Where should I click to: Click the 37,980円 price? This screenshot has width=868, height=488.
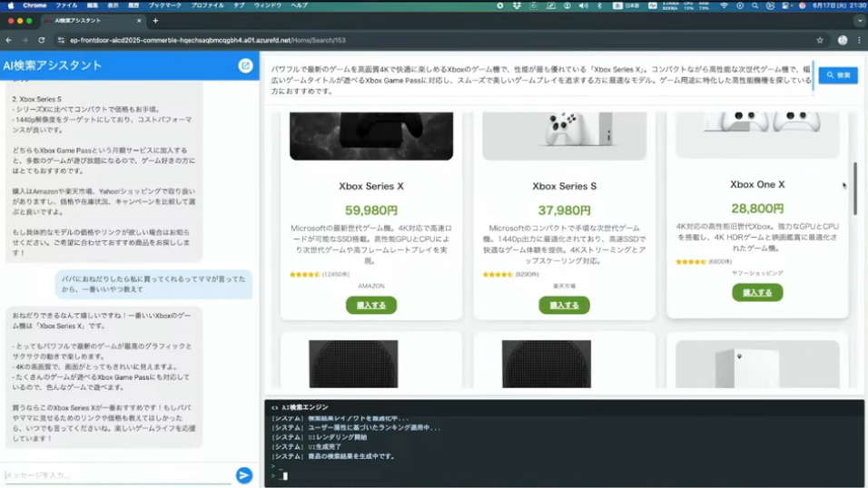(564, 210)
